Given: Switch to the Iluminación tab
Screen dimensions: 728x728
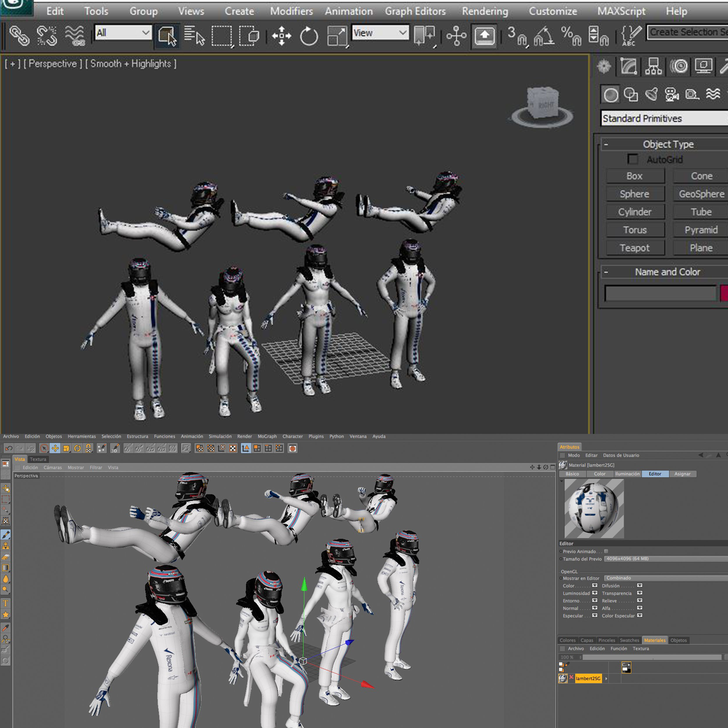Looking at the screenshot, I should pos(628,474).
